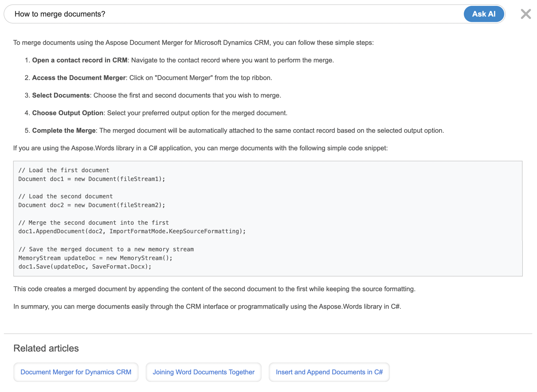Click the 'Load the first document' comment
This screenshot has height=392, width=537.
(x=64, y=170)
